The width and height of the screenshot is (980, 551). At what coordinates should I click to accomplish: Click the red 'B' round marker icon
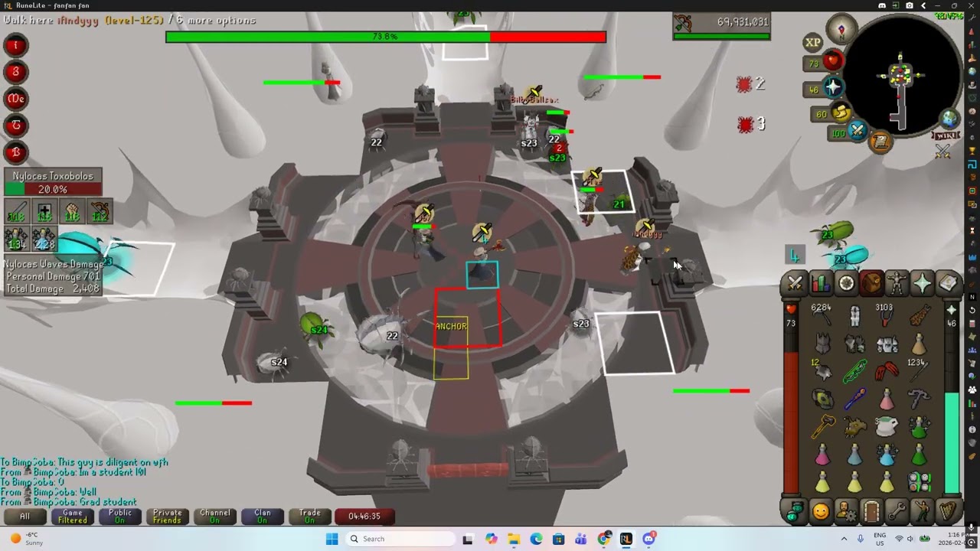click(x=15, y=151)
